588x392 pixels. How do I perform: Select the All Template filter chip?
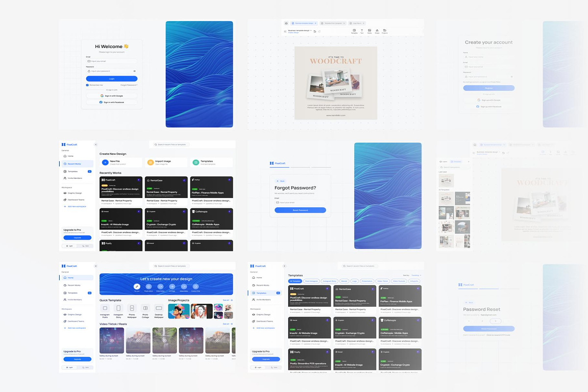[295, 281]
